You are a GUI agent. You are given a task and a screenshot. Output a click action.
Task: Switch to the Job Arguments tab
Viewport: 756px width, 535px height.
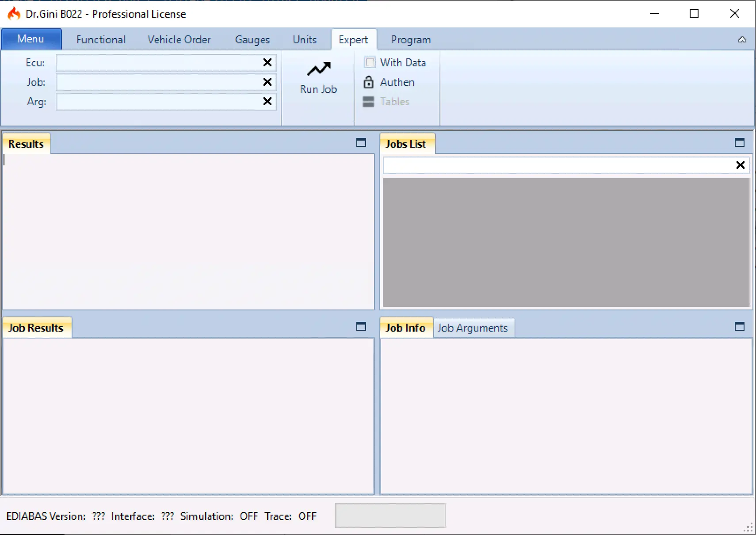[472, 328]
